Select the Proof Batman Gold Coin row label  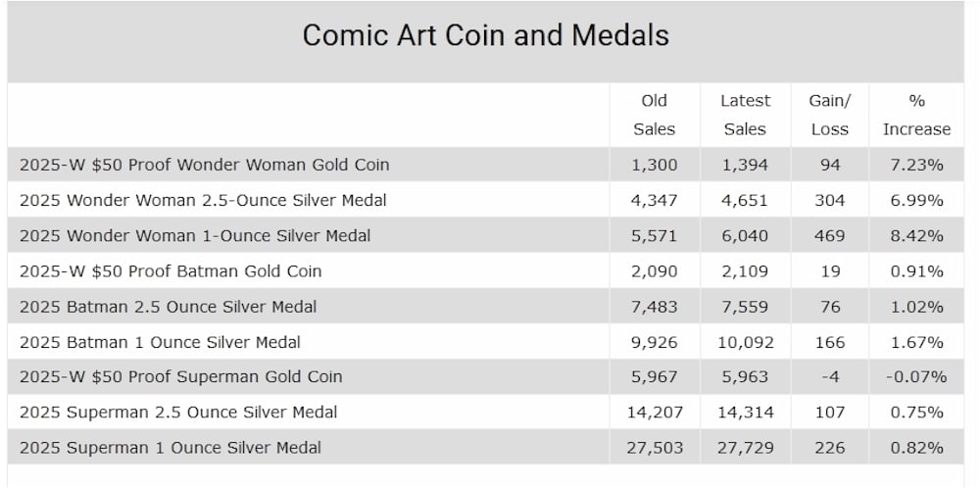(x=171, y=270)
